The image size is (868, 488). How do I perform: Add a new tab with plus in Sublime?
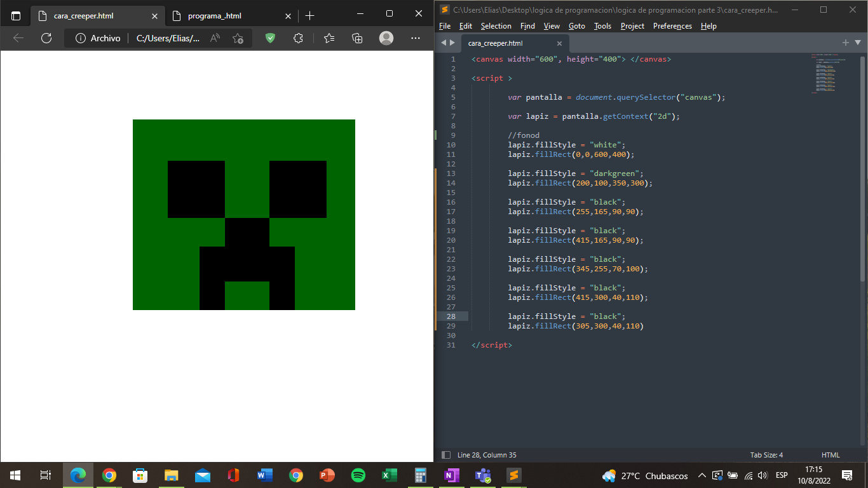846,43
